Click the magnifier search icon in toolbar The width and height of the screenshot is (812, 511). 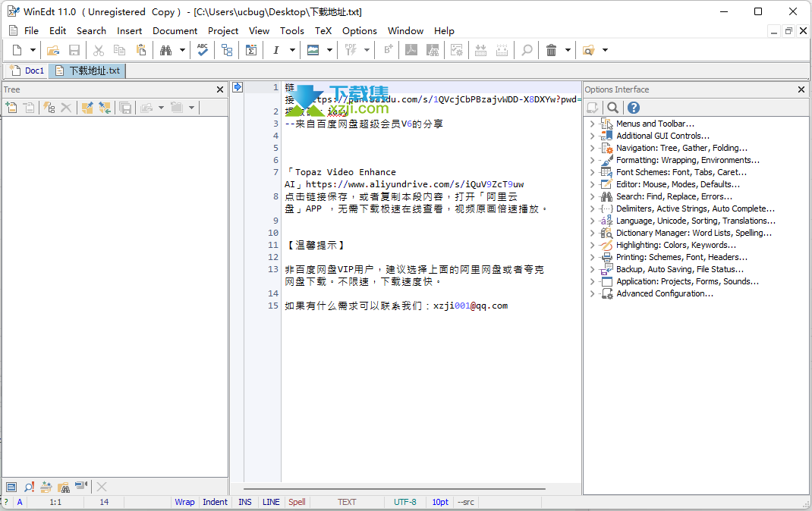pyautogui.click(x=527, y=50)
